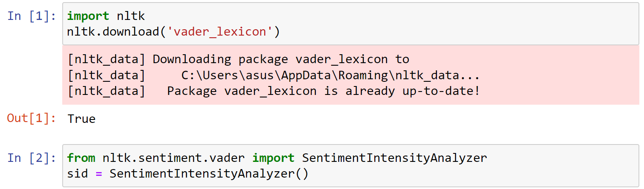This screenshot has height=189, width=644.
Task: Select the first code cell with nltk.download
Action: [x=351, y=24]
